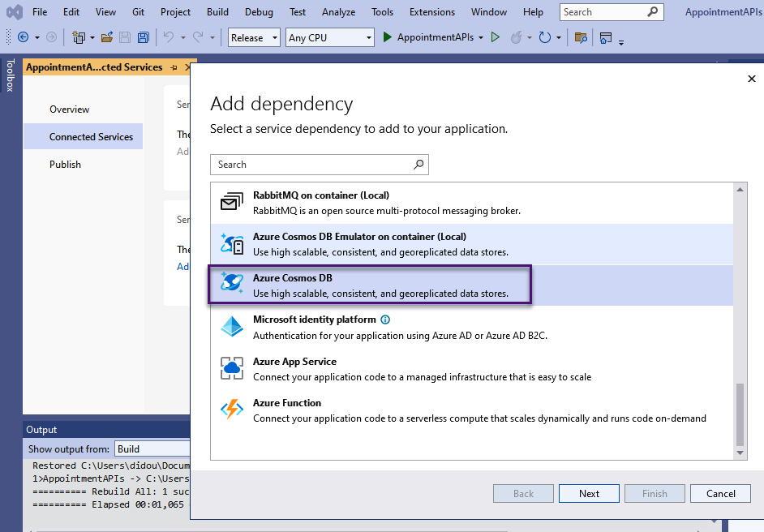
Task: Open toolbar overflow options arrow
Action: tap(621, 42)
